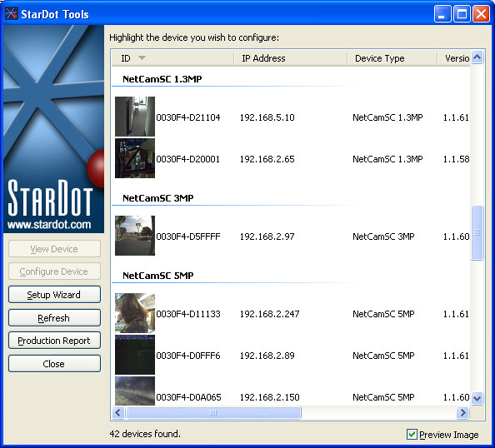Click the vertical scrollbar thumb
Screen dimensions: 495x448
(477, 233)
